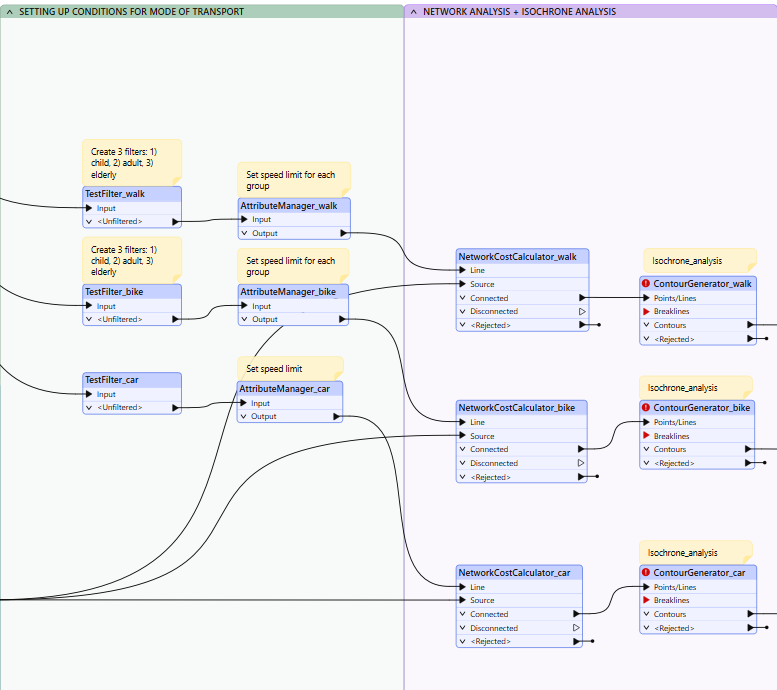Click the Output port arrow on AttributeManager_car

tap(336, 416)
